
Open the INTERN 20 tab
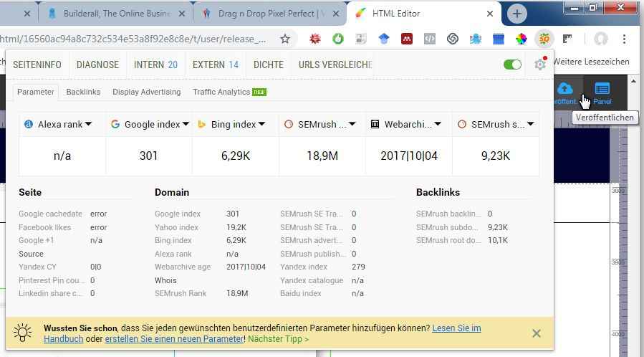(x=155, y=65)
